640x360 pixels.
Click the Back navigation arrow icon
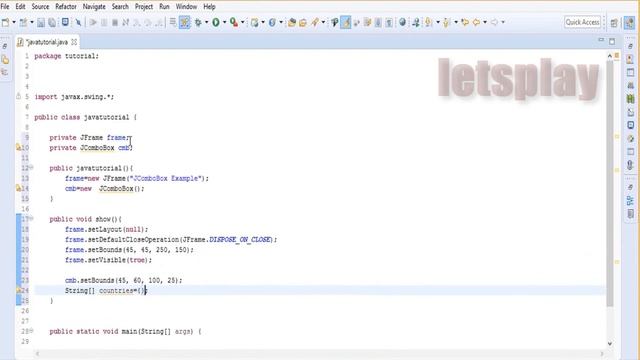click(476, 22)
